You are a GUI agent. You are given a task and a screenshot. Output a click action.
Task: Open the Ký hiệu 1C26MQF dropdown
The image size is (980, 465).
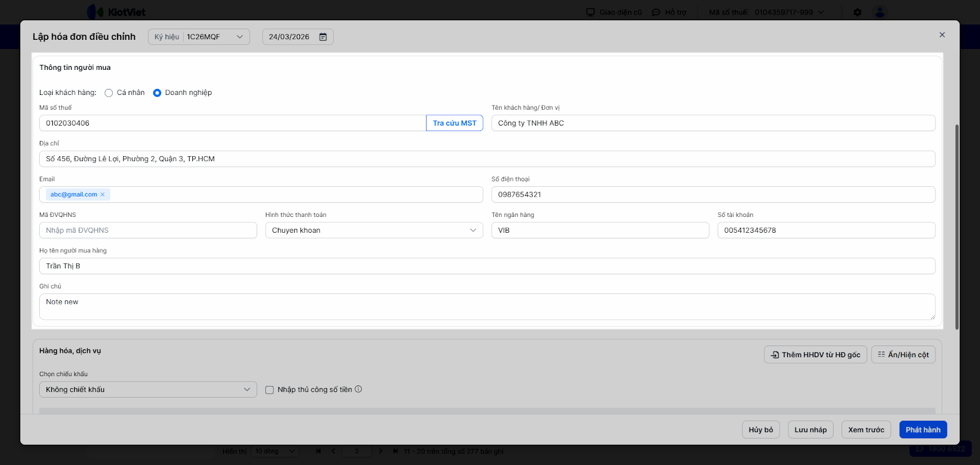(199, 37)
